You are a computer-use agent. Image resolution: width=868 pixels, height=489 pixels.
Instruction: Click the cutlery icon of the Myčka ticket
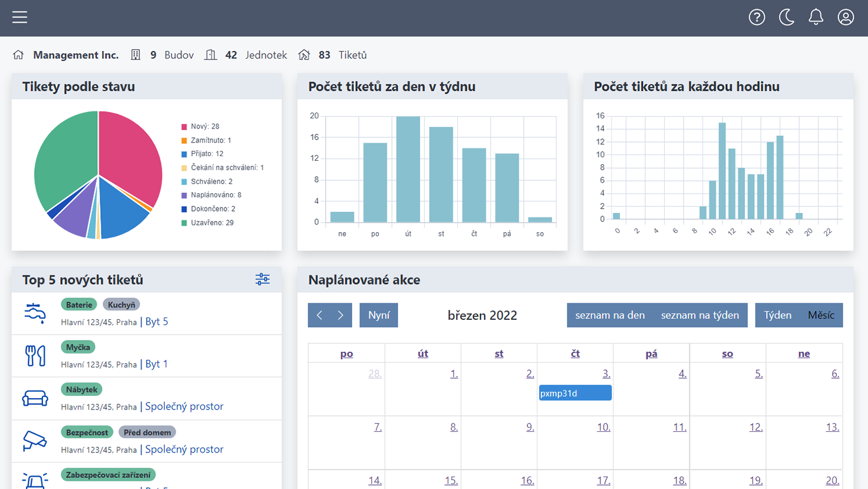35,356
